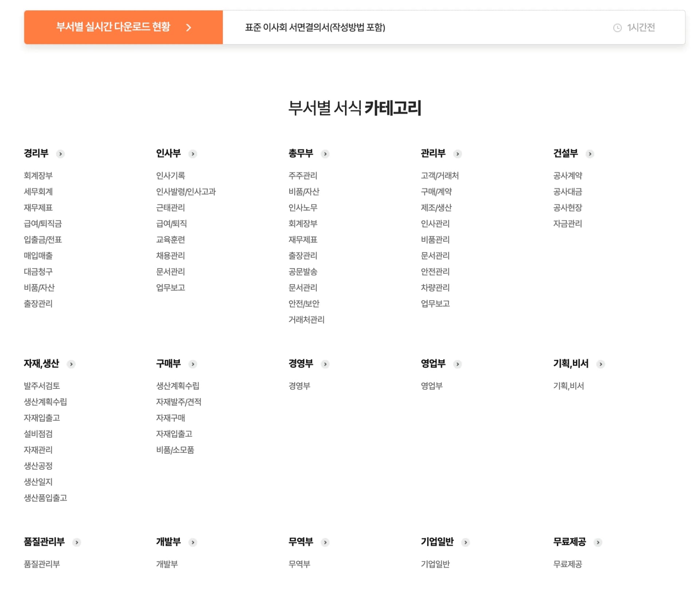Expand the 기획,비서 category arrow
The image size is (700, 596).
(600, 364)
